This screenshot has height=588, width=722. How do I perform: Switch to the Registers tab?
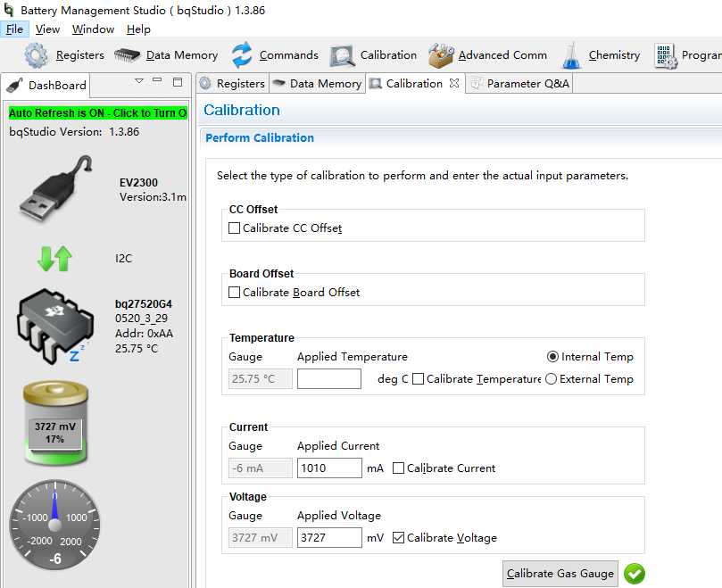pyautogui.click(x=233, y=83)
